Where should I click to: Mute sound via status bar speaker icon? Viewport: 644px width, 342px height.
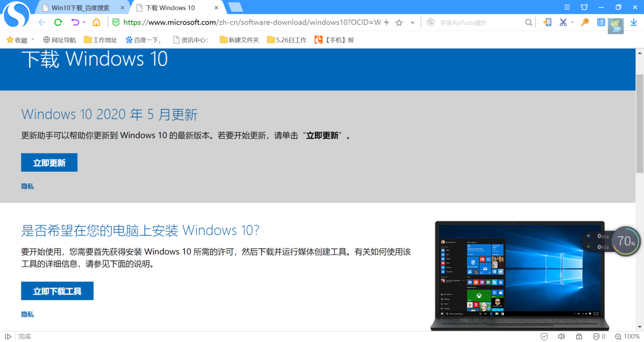coord(561,337)
